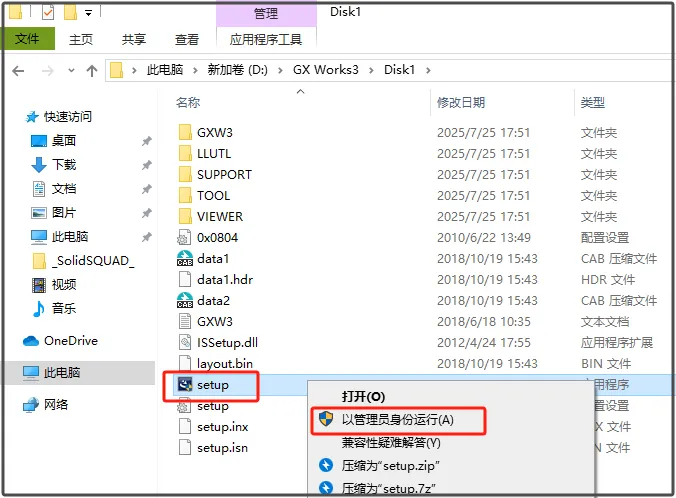Open the GXW3 folder icon
The image size is (676, 498).
tap(185, 132)
